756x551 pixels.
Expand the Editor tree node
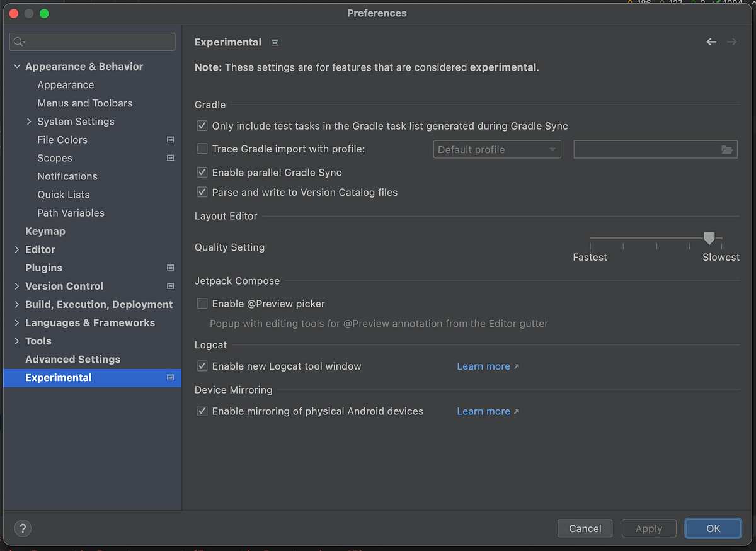pos(17,249)
